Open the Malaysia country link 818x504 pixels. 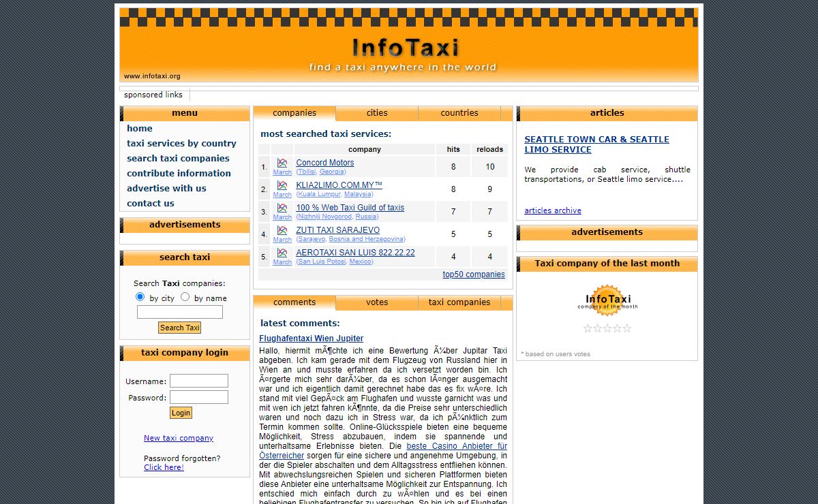[358, 194]
